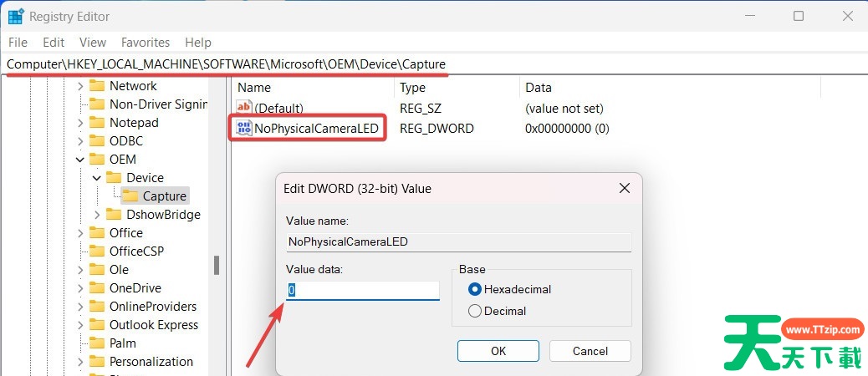Open the View menu
Screen dimensions: 868x376
click(x=93, y=43)
